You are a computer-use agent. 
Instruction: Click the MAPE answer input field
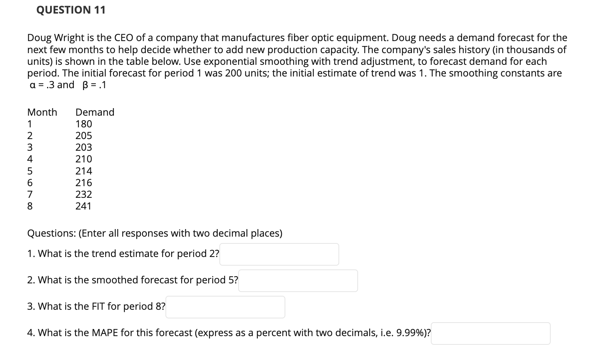[490, 333]
